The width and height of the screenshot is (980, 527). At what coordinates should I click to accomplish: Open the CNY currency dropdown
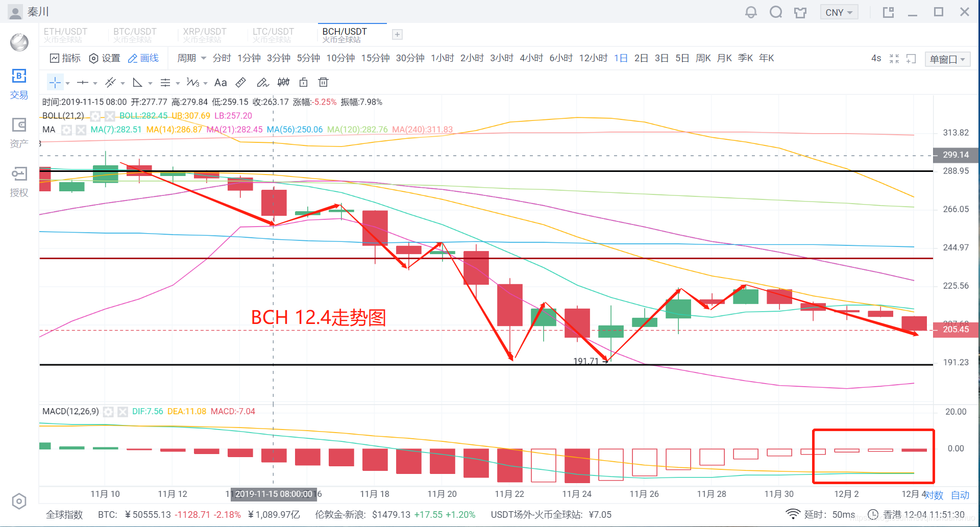click(839, 12)
